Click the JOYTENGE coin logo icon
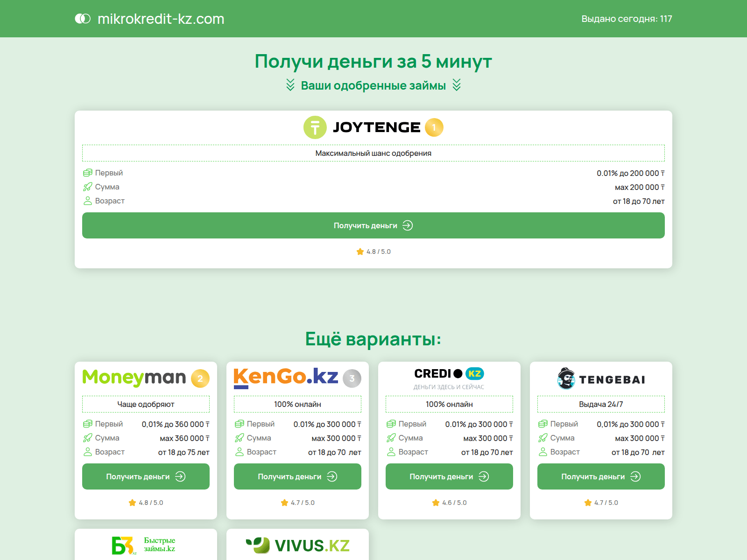This screenshot has width=747, height=560. (315, 126)
